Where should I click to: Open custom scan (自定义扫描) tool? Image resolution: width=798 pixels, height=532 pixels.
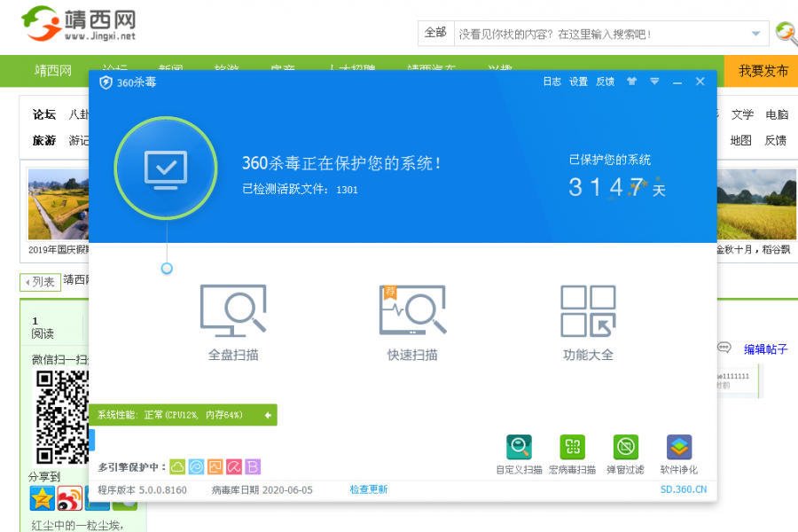pyautogui.click(x=519, y=455)
